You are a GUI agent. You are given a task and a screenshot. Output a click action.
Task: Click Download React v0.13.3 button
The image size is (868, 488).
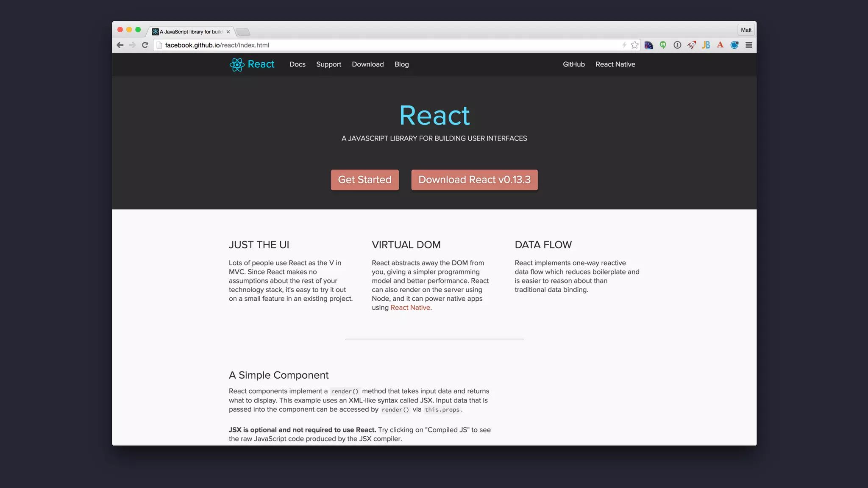tap(474, 180)
